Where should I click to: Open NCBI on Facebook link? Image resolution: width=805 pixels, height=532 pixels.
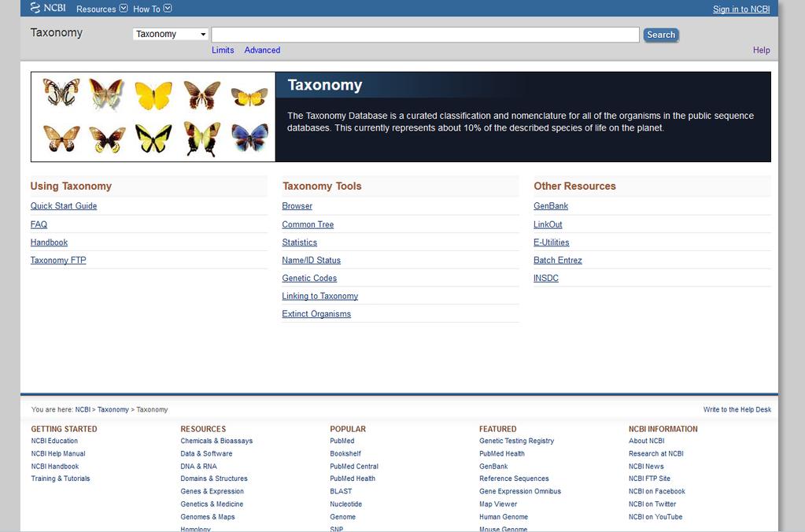click(656, 491)
